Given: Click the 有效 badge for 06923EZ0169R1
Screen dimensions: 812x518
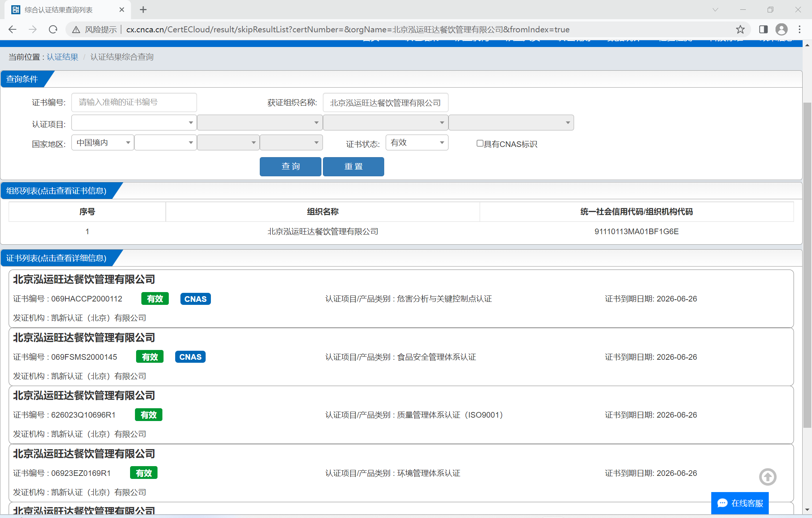Looking at the screenshot, I should coord(144,473).
